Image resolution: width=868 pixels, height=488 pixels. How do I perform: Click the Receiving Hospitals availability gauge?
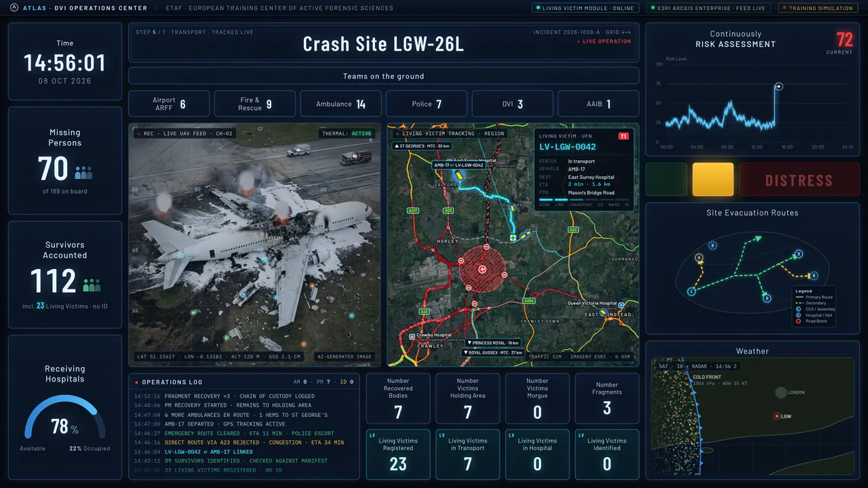click(x=65, y=416)
